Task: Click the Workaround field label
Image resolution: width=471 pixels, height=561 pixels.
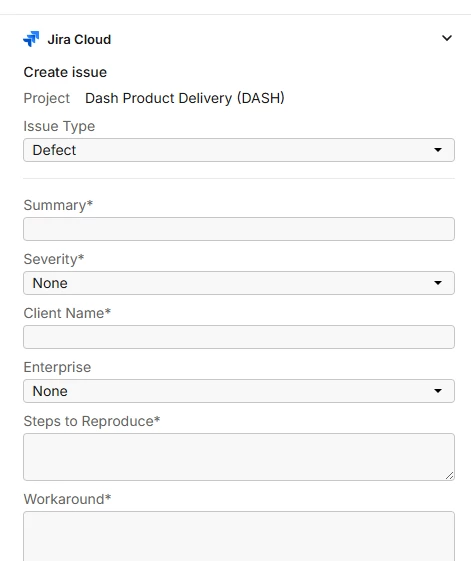Action: [x=67, y=499]
